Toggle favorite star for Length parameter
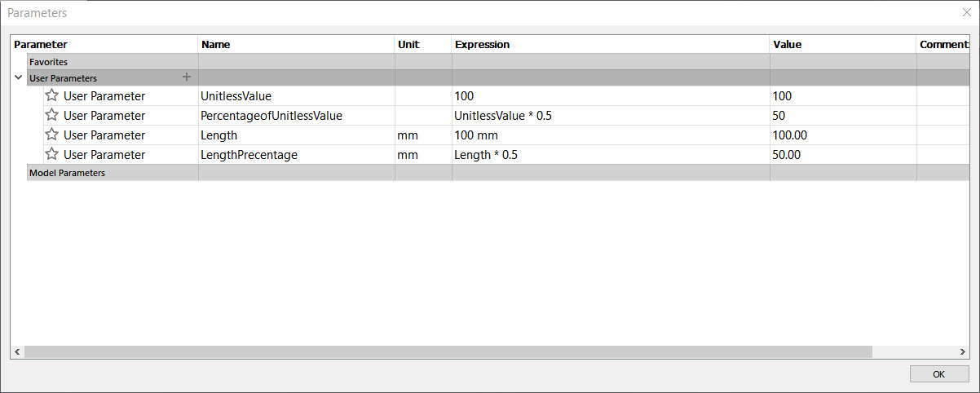Viewport: 980px width, 393px height. coord(51,135)
